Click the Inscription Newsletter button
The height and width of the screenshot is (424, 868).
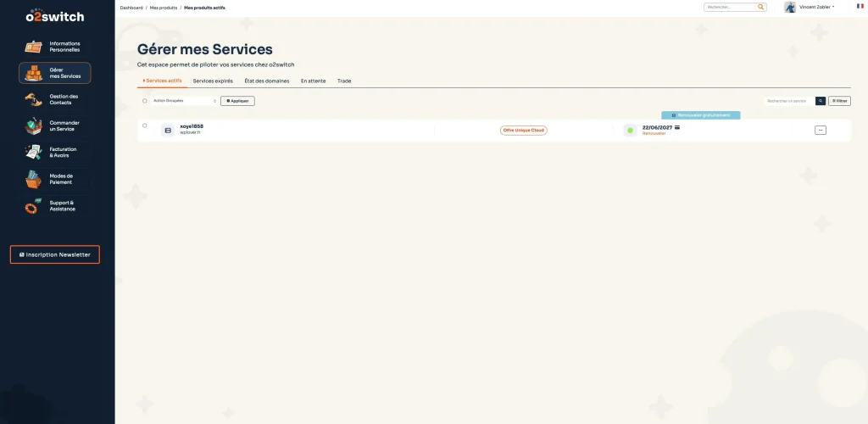point(55,254)
